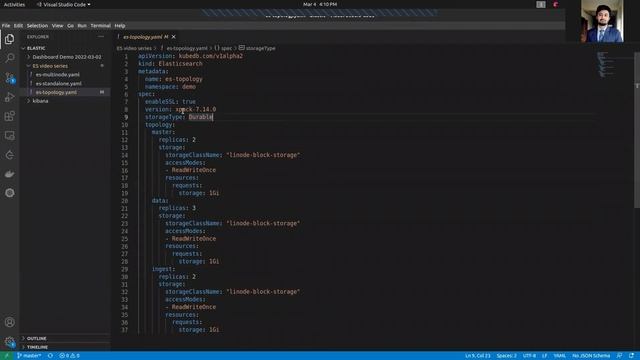Open es-standalone.yaml in explorer
Image resolution: width=640 pixels, height=360 pixels.
[58, 83]
